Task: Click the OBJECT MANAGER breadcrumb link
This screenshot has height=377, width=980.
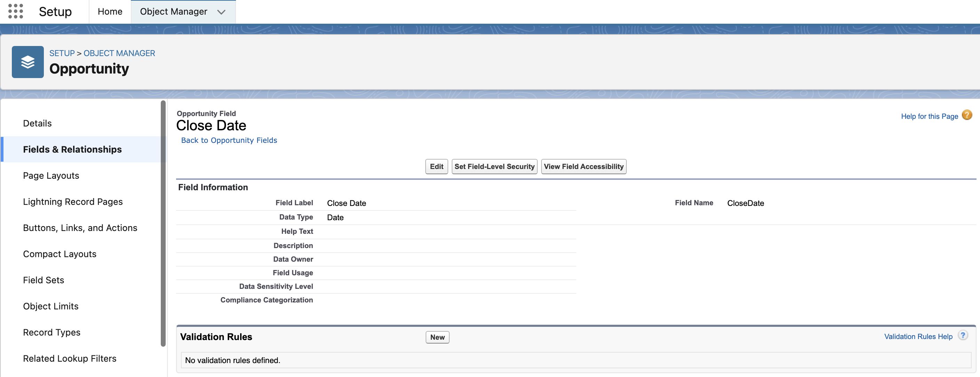Action: (x=119, y=53)
